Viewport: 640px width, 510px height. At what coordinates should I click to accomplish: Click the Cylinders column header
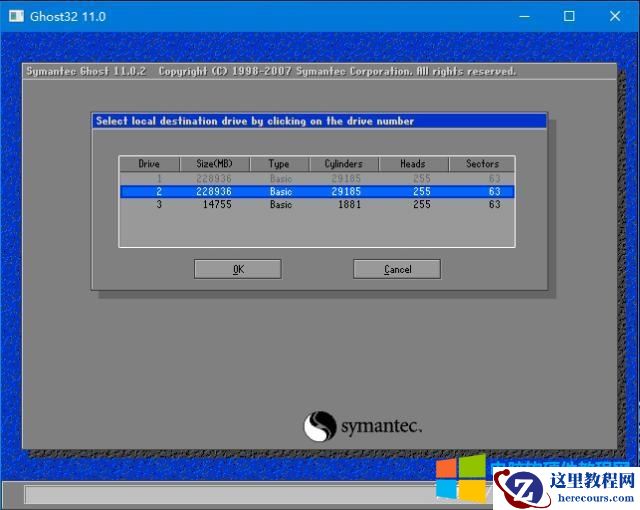[344, 164]
